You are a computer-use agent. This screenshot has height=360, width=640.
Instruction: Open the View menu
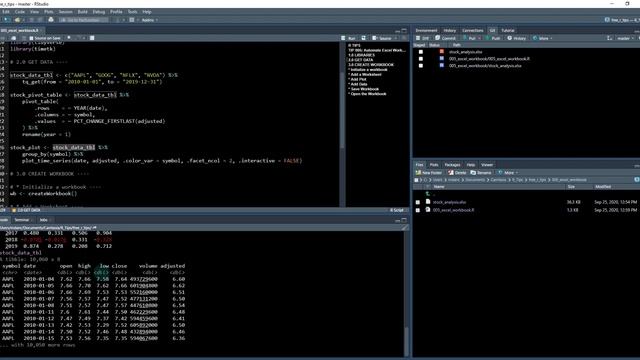[x=34, y=12]
